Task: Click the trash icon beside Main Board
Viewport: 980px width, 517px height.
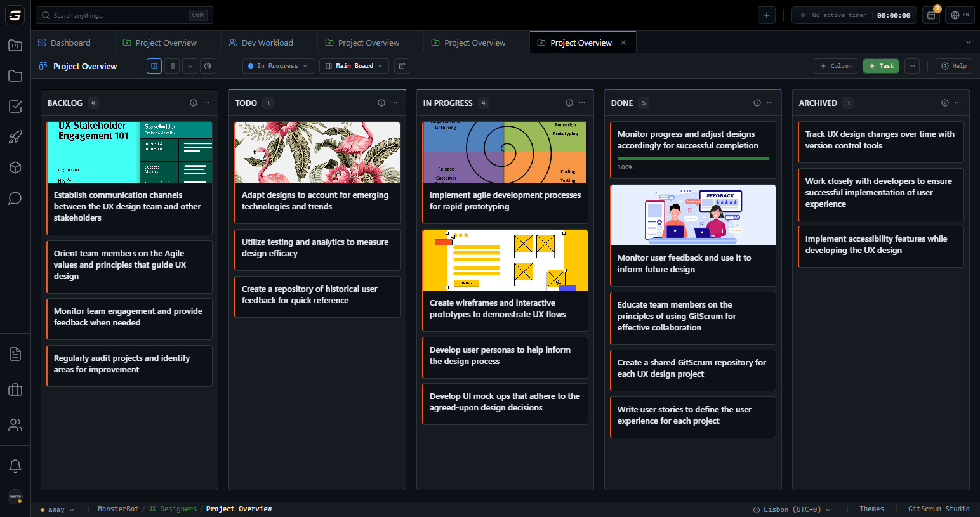Action: tap(401, 65)
